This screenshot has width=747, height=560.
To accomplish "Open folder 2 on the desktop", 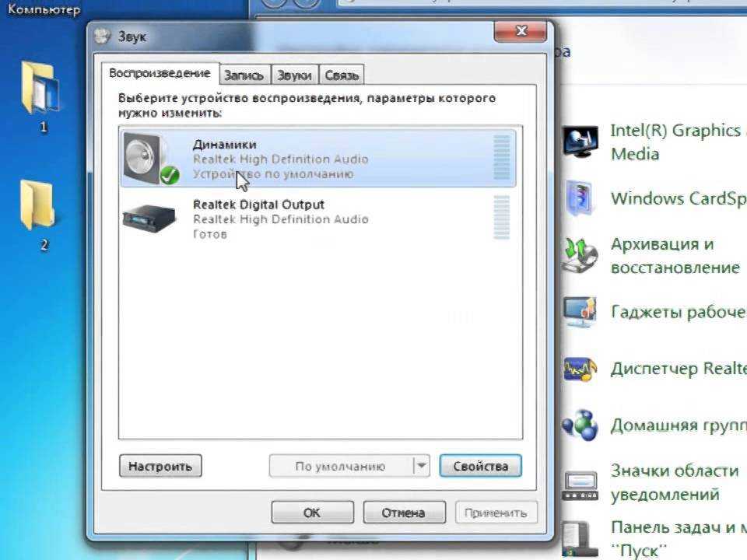I will [x=37, y=205].
